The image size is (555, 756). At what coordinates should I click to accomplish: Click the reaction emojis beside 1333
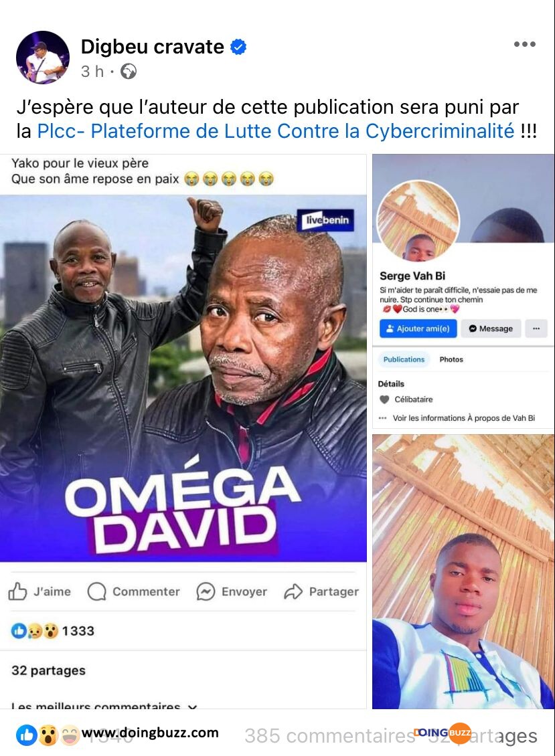pos(34,631)
